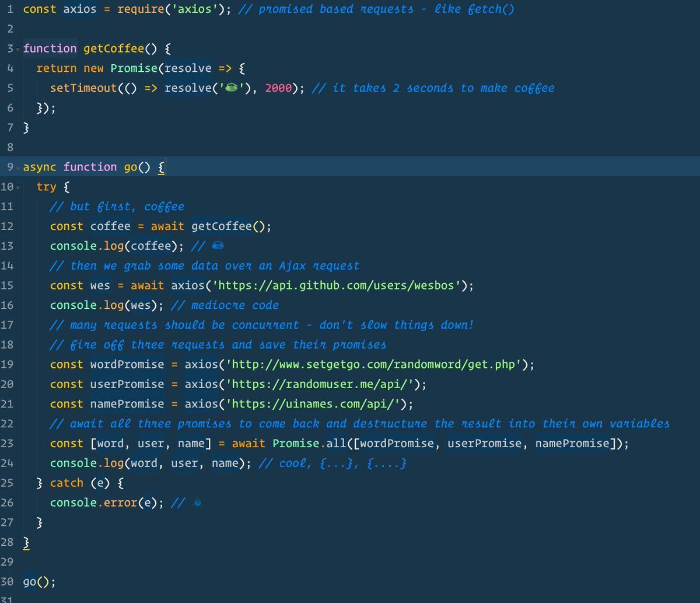Image resolution: width=700 pixels, height=603 pixels.
Task: Collapse the try block fold arrow
Action: [18, 187]
